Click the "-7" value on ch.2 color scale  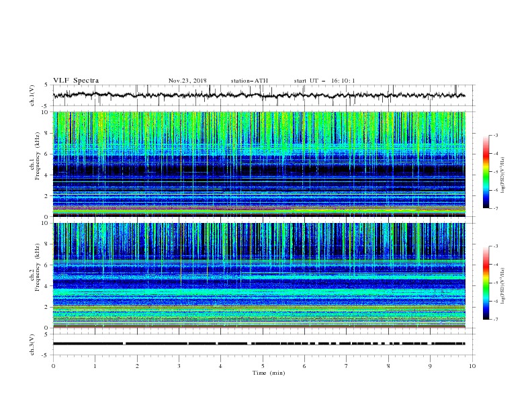[x=495, y=320]
